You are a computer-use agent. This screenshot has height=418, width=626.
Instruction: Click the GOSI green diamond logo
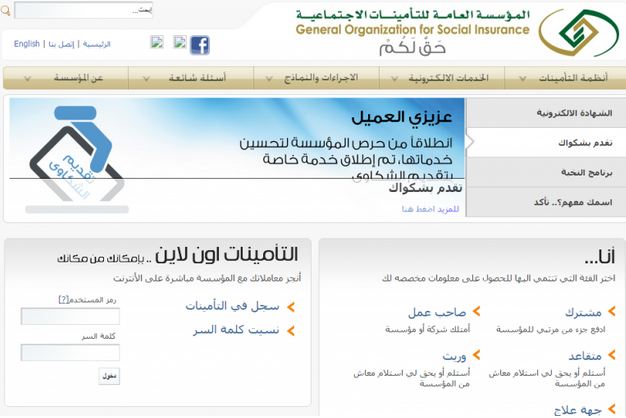pos(571,33)
